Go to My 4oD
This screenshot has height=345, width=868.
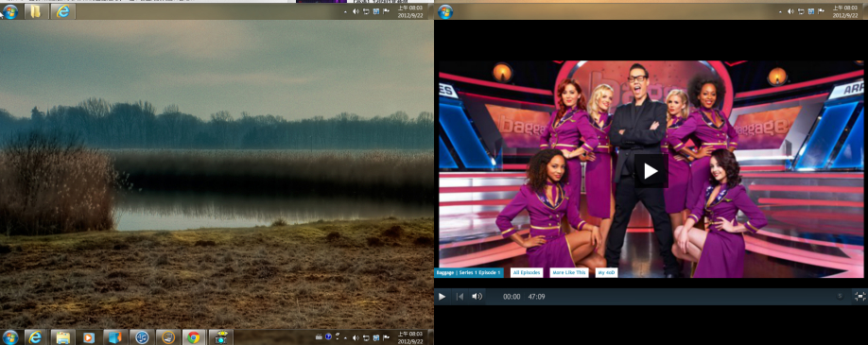click(x=607, y=272)
